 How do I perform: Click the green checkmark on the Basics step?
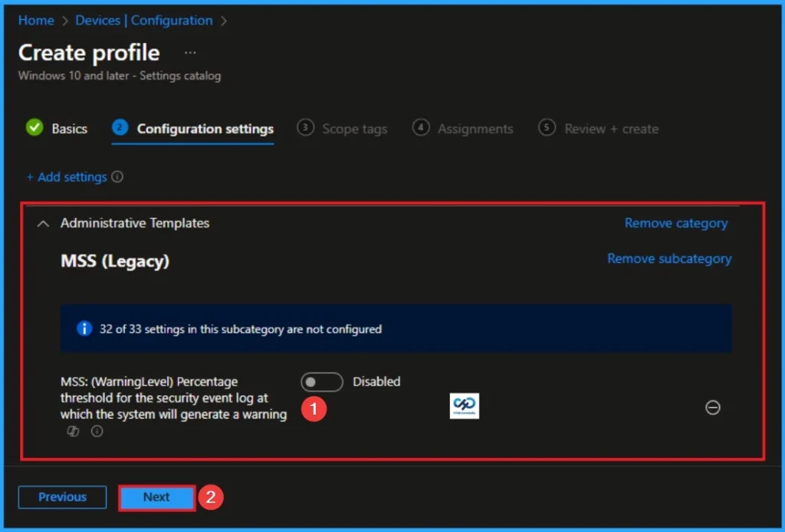[33, 128]
